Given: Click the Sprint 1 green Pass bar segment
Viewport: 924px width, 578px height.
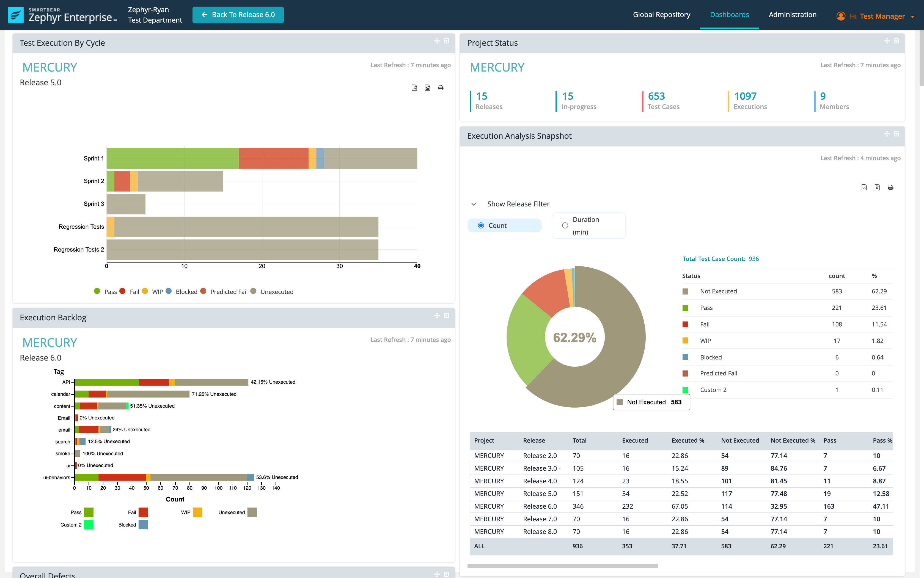Looking at the screenshot, I should [x=173, y=158].
